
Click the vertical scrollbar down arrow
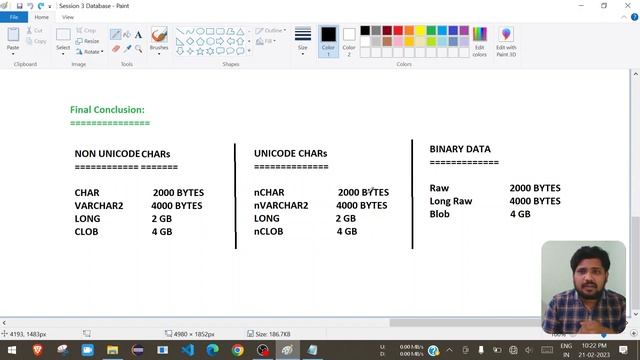pyautogui.click(x=636, y=314)
